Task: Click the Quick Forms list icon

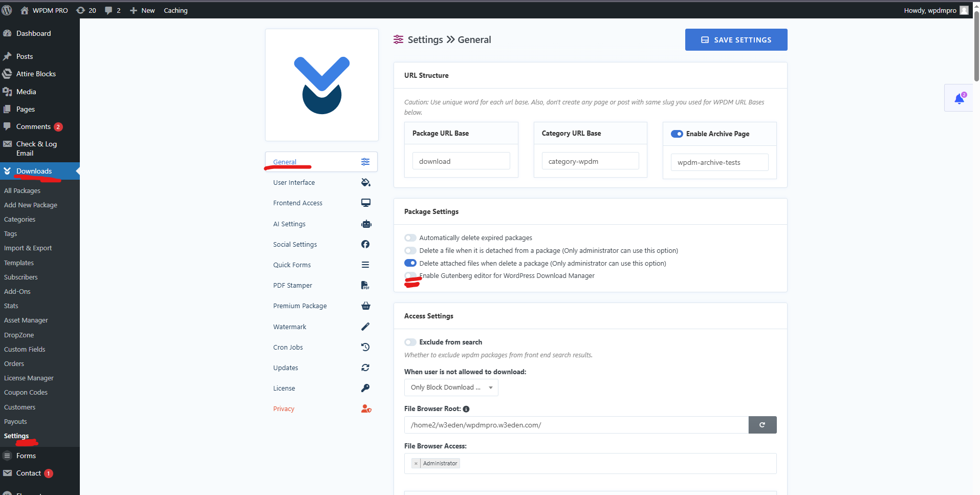Action: point(365,265)
